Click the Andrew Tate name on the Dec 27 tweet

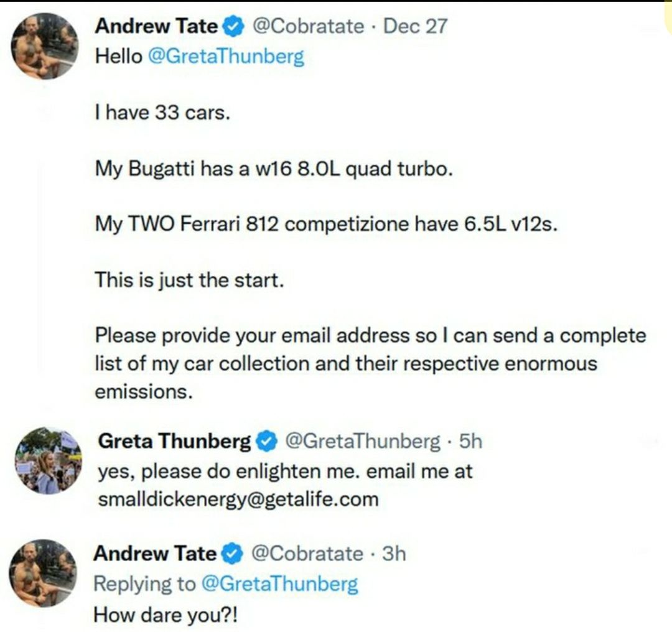coord(156,27)
